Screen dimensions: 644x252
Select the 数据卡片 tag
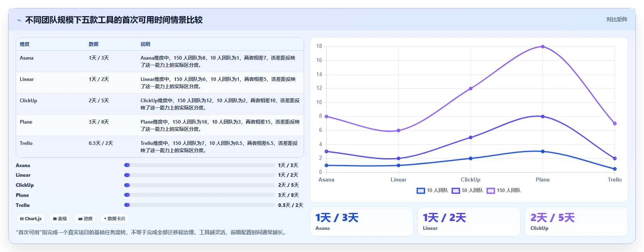tap(115, 219)
